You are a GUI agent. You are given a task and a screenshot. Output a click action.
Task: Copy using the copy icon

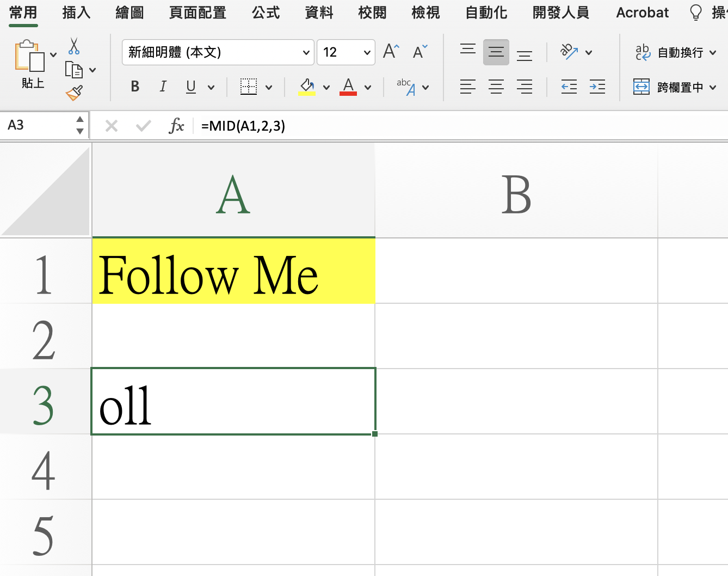[x=73, y=70]
